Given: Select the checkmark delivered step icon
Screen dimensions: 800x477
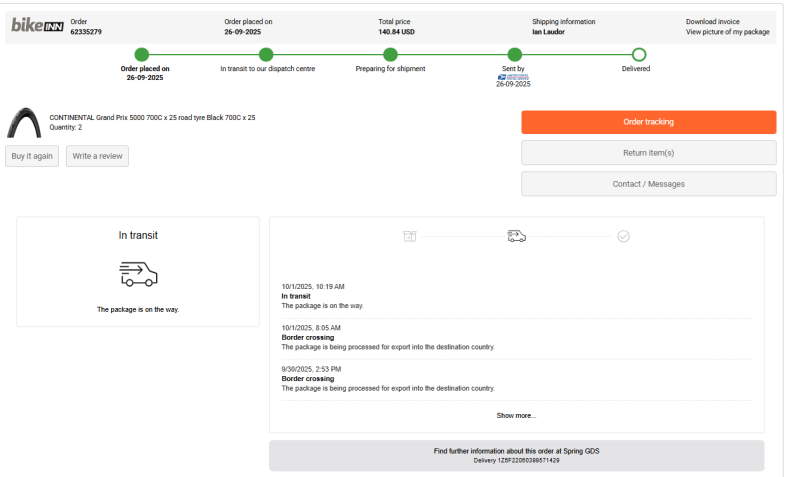Looking at the screenshot, I should 623,236.
